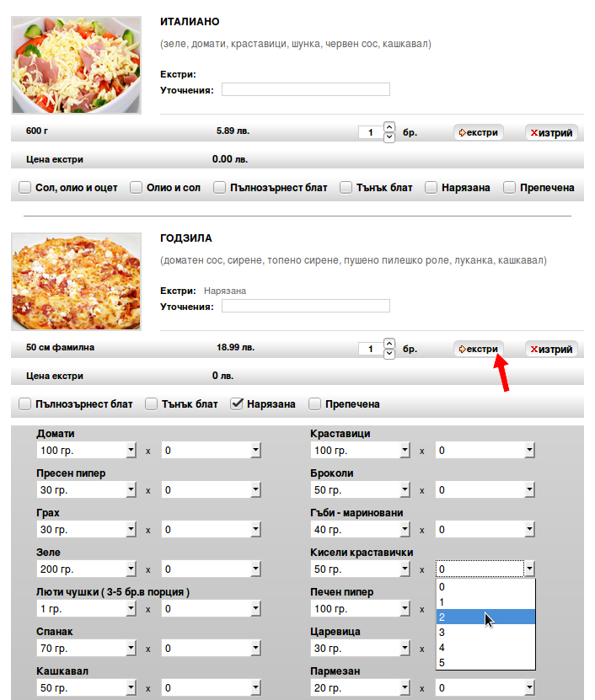Check Сол, олио и оцет option

point(25,188)
